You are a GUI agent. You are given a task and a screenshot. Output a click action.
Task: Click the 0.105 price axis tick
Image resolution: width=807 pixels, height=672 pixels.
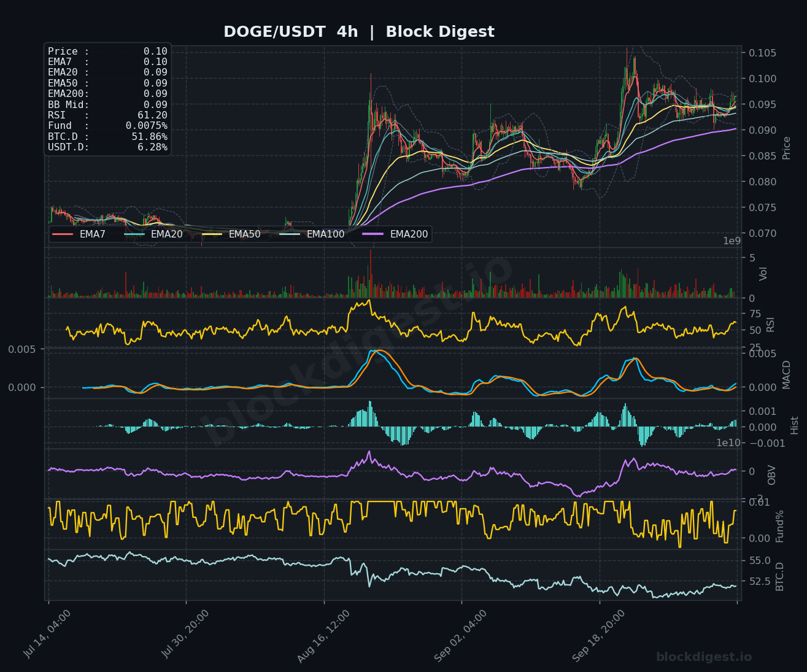coord(762,53)
